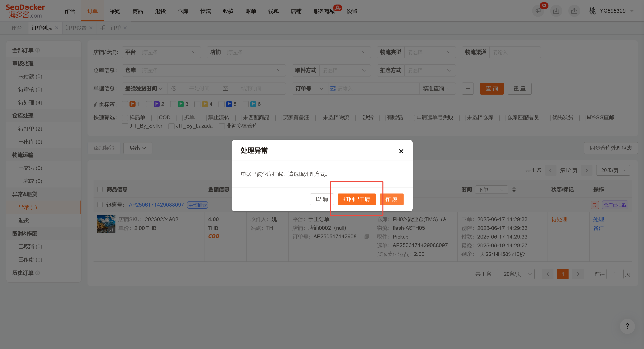
Task: Click 作废 button in dialog
Action: (392, 199)
